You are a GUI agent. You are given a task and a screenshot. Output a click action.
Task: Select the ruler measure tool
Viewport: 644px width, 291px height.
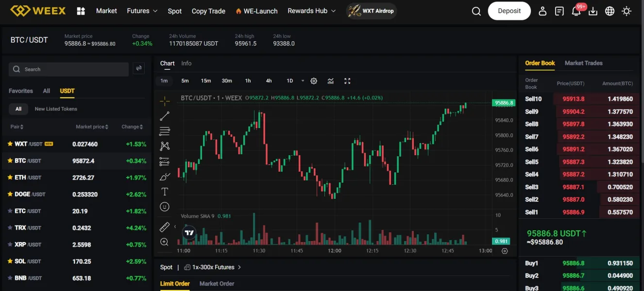165,226
